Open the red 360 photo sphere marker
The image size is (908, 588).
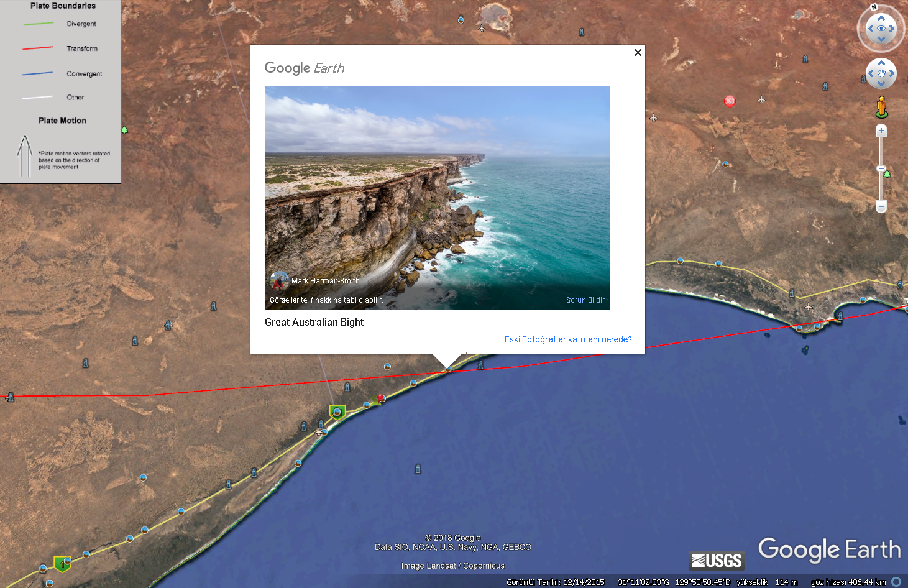(x=730, y=101)
